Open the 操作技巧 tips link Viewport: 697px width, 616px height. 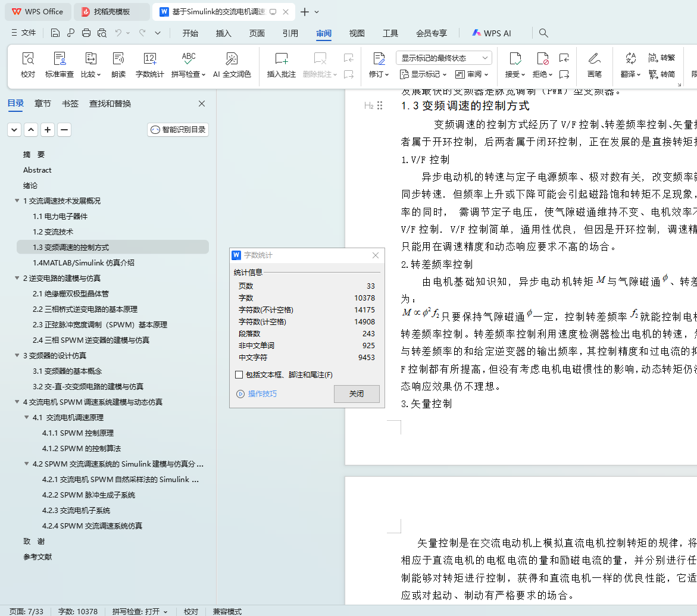click(x=262, y=394)
